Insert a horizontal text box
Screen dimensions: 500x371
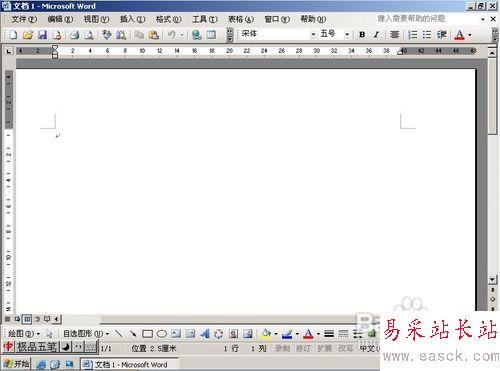[176, 333]
